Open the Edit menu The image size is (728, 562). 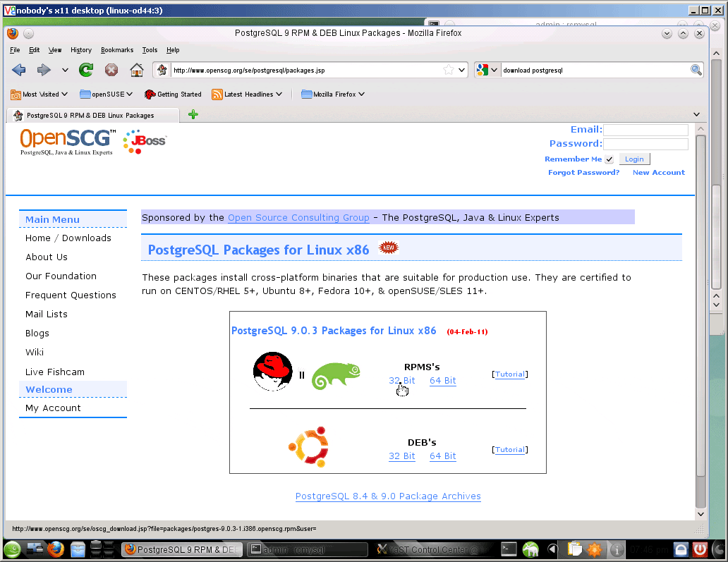(35, 50)
